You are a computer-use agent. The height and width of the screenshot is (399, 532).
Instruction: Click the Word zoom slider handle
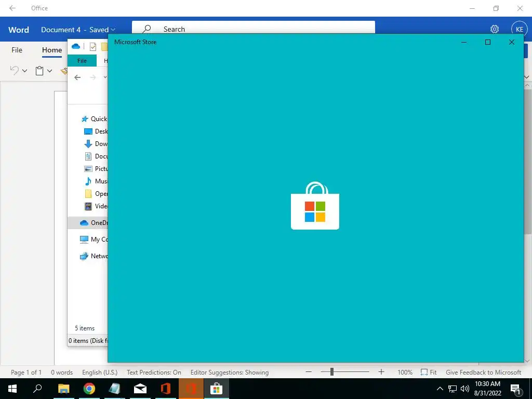(x=332, y=372)
